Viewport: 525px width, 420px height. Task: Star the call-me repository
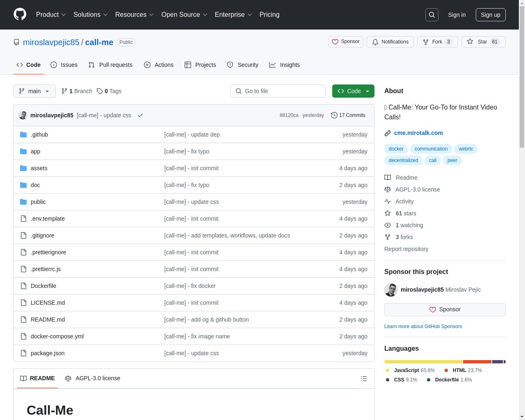(x=483, y=42)
